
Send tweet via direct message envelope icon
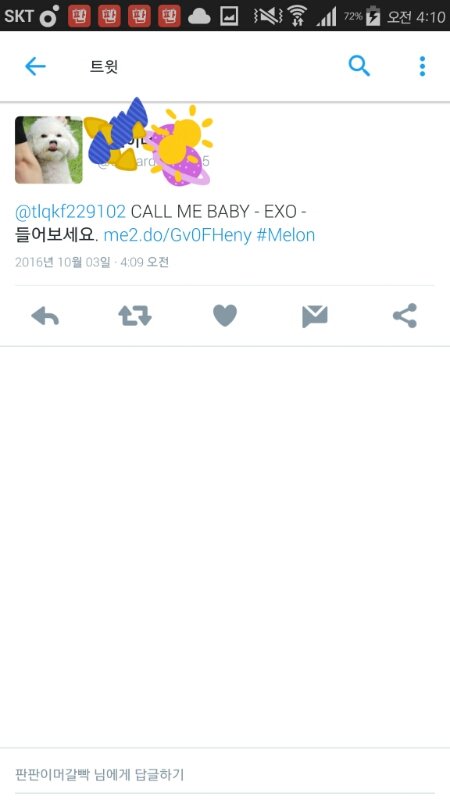point(315,316)
